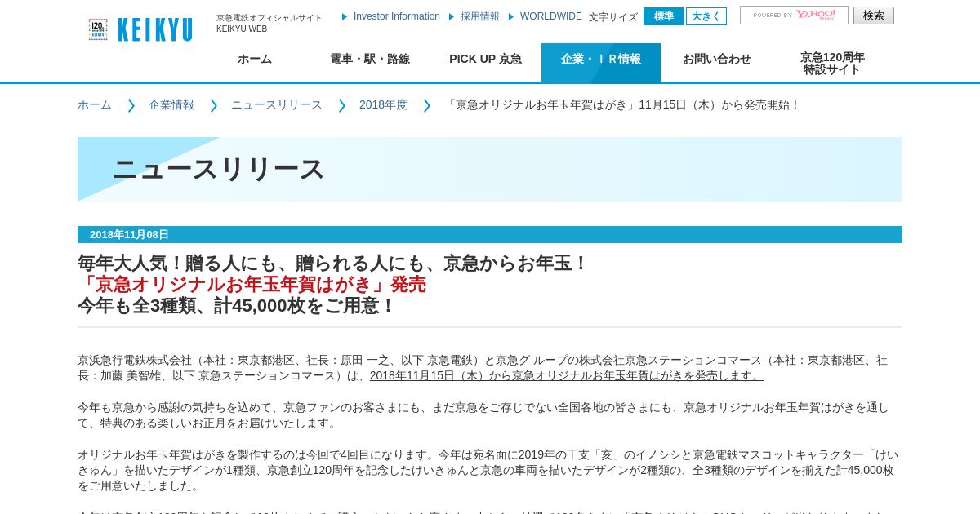This screenshot has height=514, width=980.
Task: Click the 120th anniversary emblem icon
Action: (x=98, y=29)
